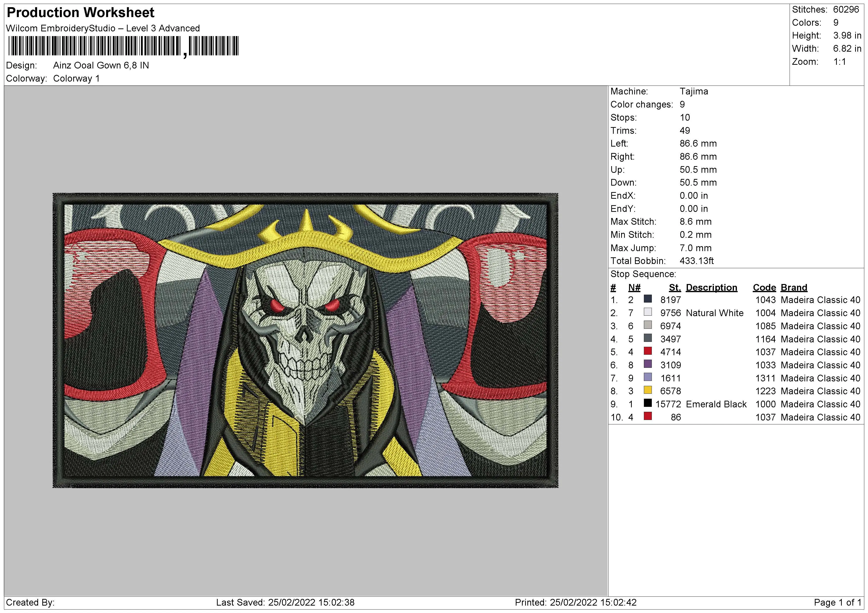Click thread code 1223
The image size is (868, 613).
[765, 391]
